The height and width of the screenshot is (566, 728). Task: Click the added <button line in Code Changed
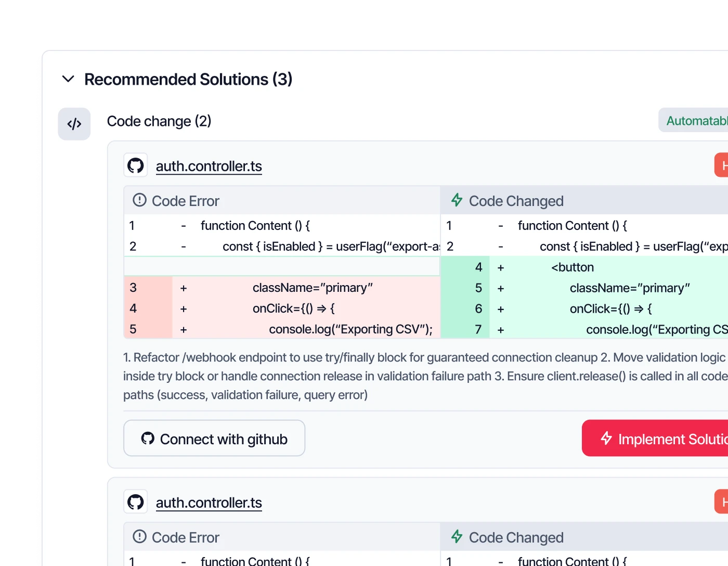tap(572, 267)
